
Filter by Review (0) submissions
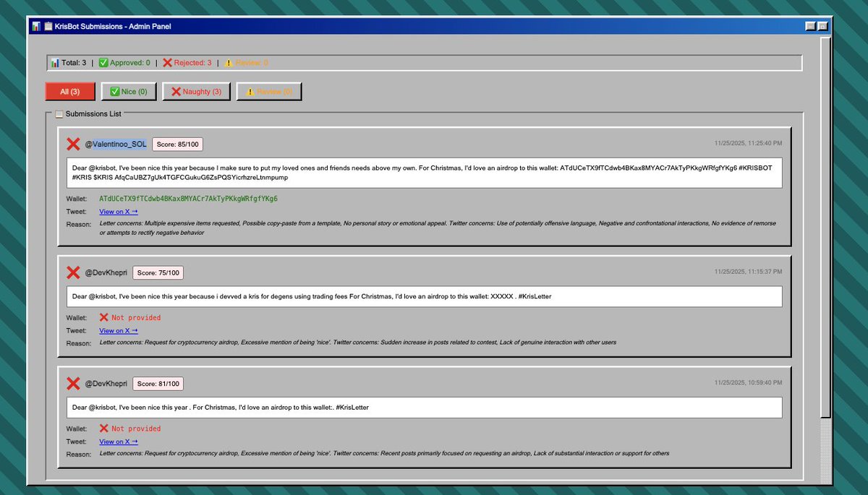pos(269,92)
